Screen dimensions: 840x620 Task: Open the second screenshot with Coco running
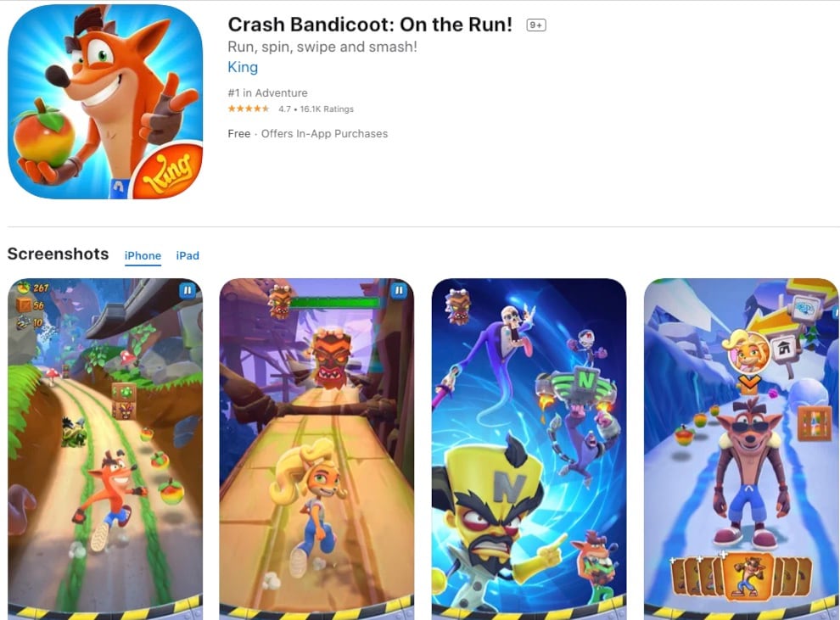316,449
